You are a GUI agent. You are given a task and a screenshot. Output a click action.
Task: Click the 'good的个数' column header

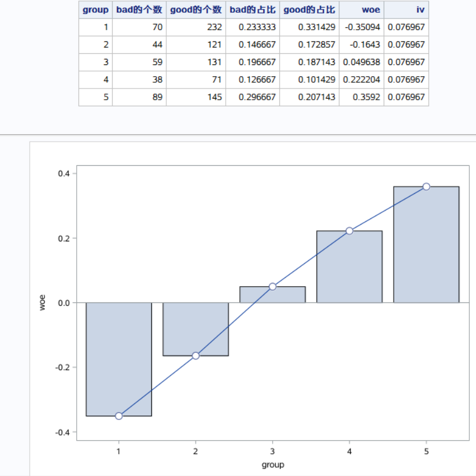pos(196,10)
